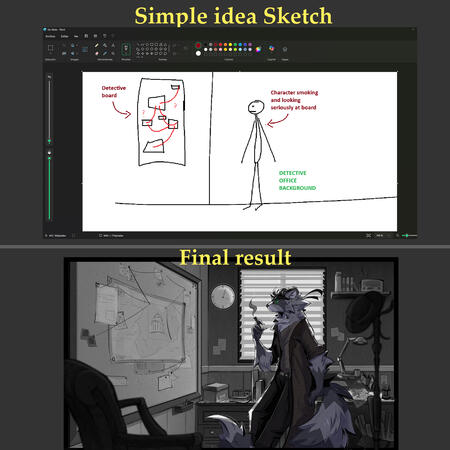Select the Fill bucket tool

(105, 45)
